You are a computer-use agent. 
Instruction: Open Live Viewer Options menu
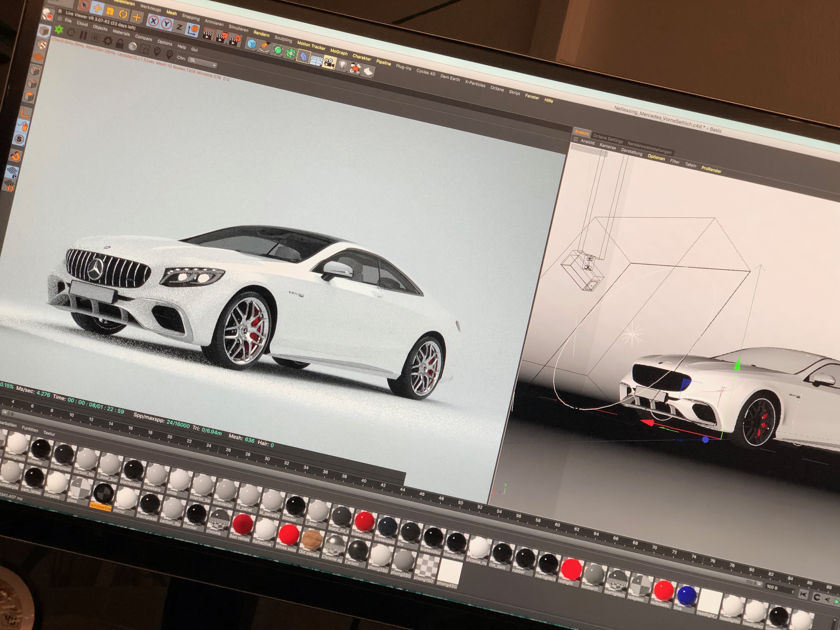point(164,42)
